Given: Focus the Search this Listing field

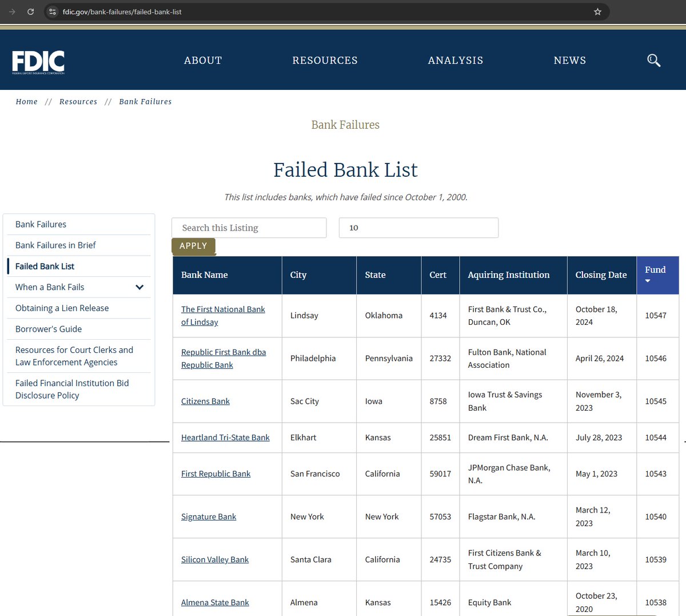Looking at the screenshot, I should point(249,228).
